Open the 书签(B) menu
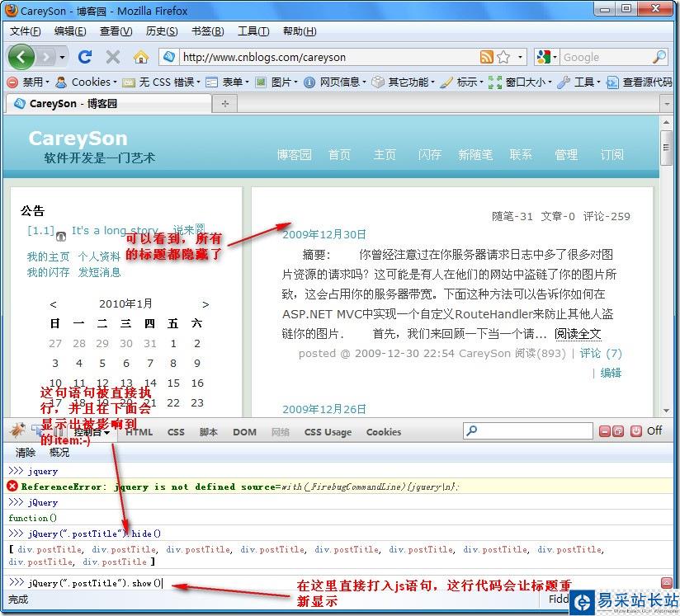 click(208, 31)
